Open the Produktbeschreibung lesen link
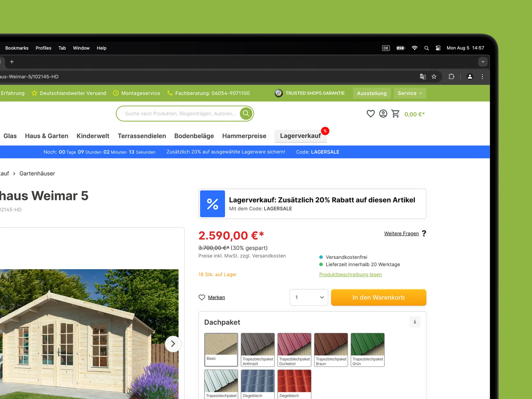This screenshot has height=399, width=532. (x=350, y=274)
